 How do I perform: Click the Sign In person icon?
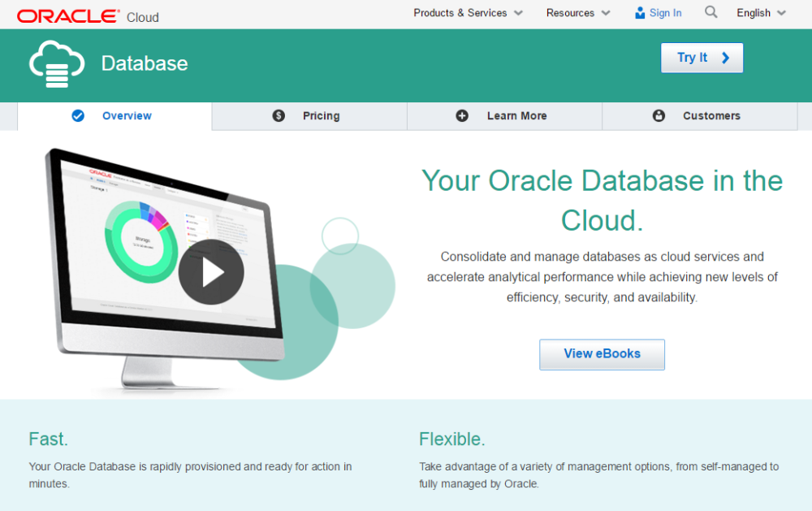click(641, 12)
